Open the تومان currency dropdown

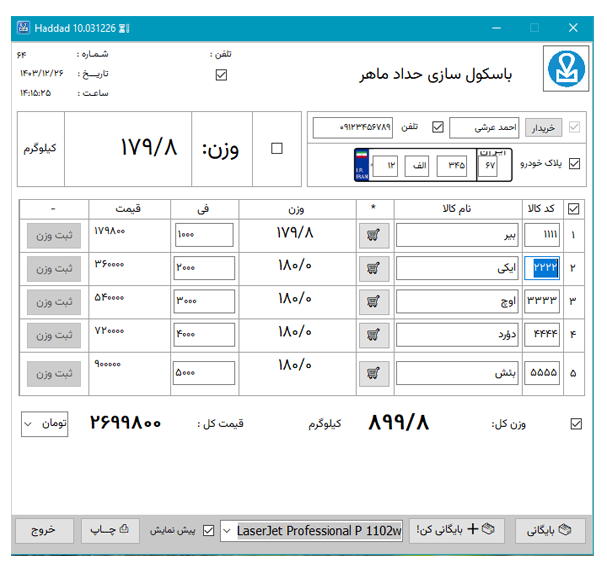click(x=45, y=424)
